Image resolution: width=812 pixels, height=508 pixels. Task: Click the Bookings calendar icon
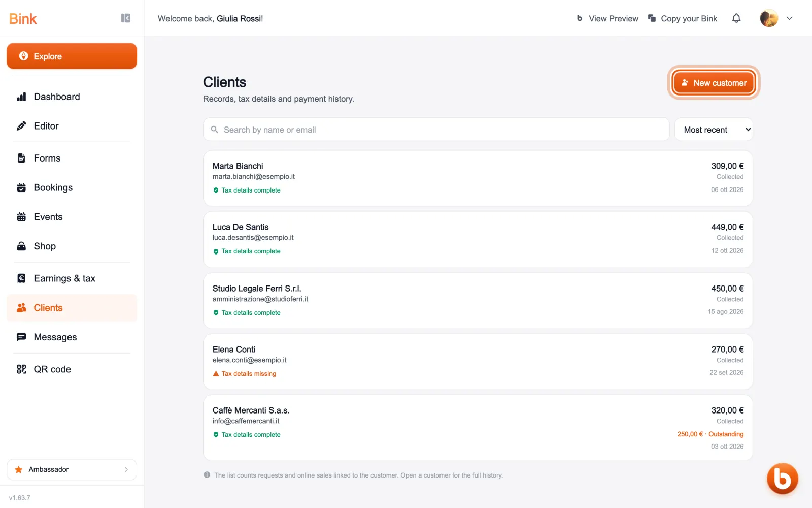pyautogui.click(x=21, y=187)
